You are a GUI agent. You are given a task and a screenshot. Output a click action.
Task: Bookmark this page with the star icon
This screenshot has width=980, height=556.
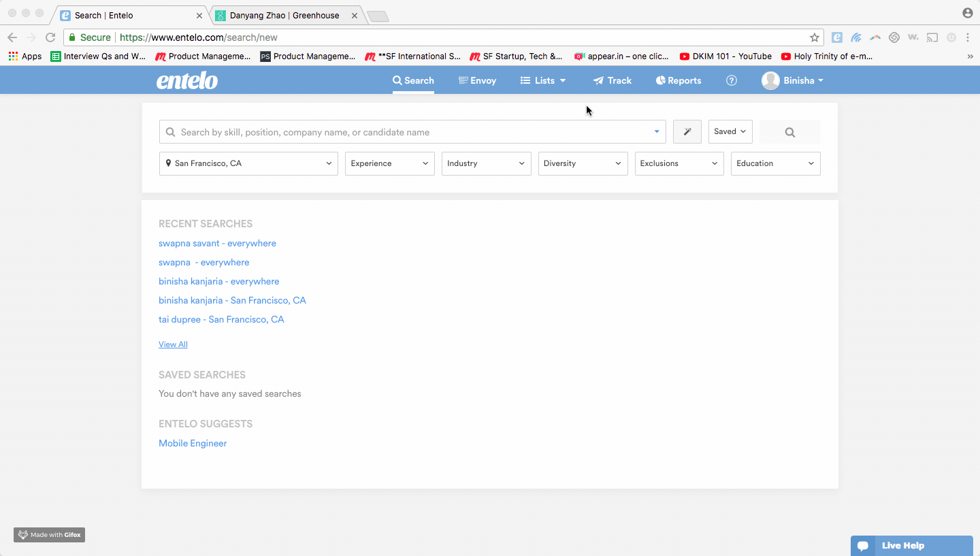(815, 37)
